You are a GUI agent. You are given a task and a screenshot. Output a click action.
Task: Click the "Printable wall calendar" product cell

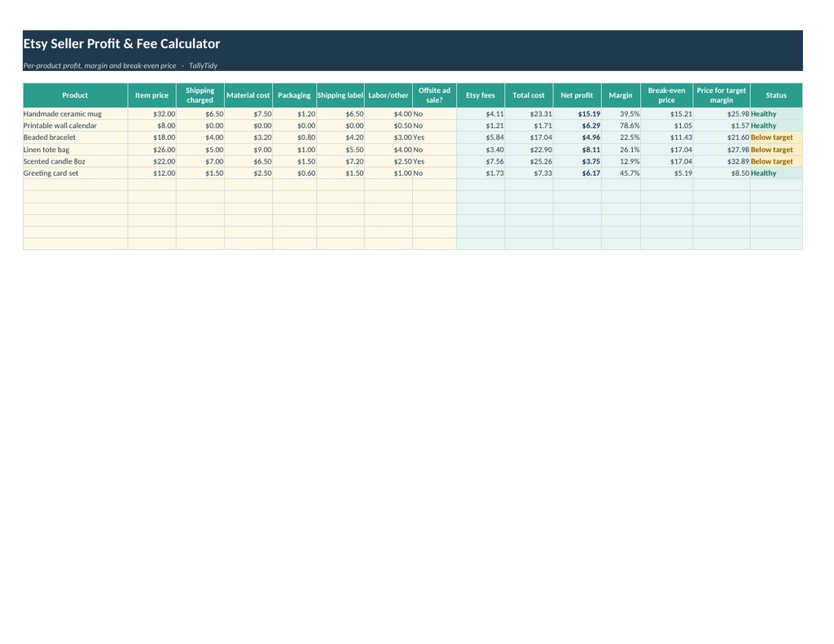[x=75, y=125]
